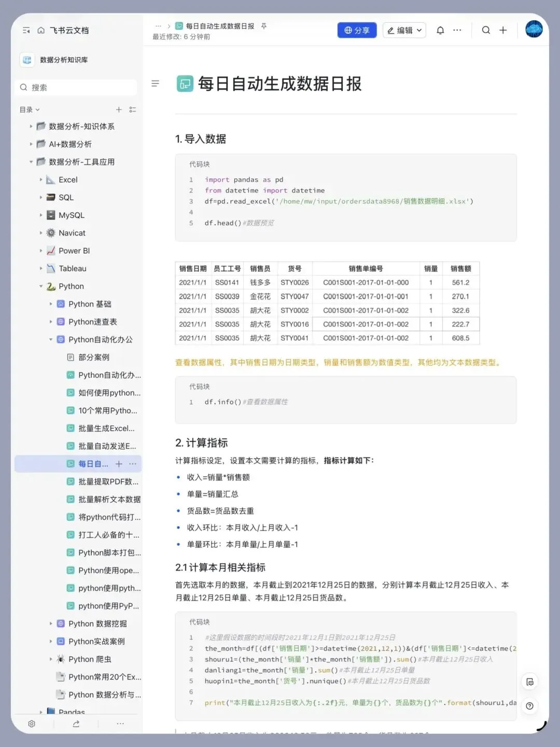Open Python速查表 document
This screenshot has width=560, height=747.
pyautogui.click(x=93, y=322)
